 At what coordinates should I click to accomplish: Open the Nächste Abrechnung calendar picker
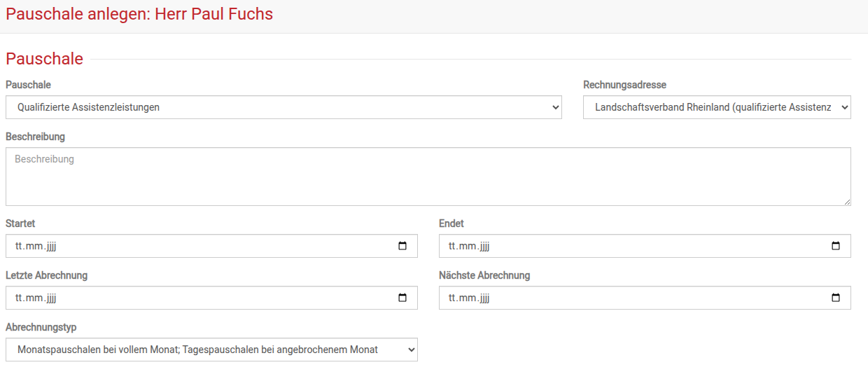pos(835,298)
